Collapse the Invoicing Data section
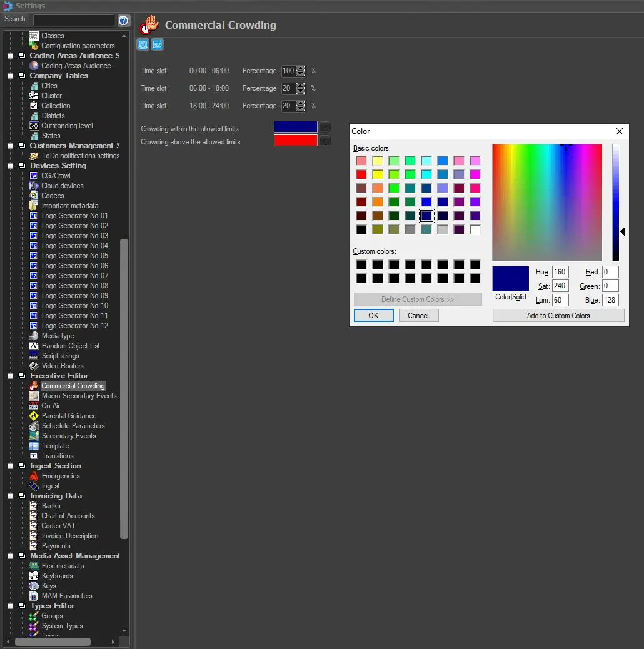This screenshot has width=644, height=649. coord(11,496)
